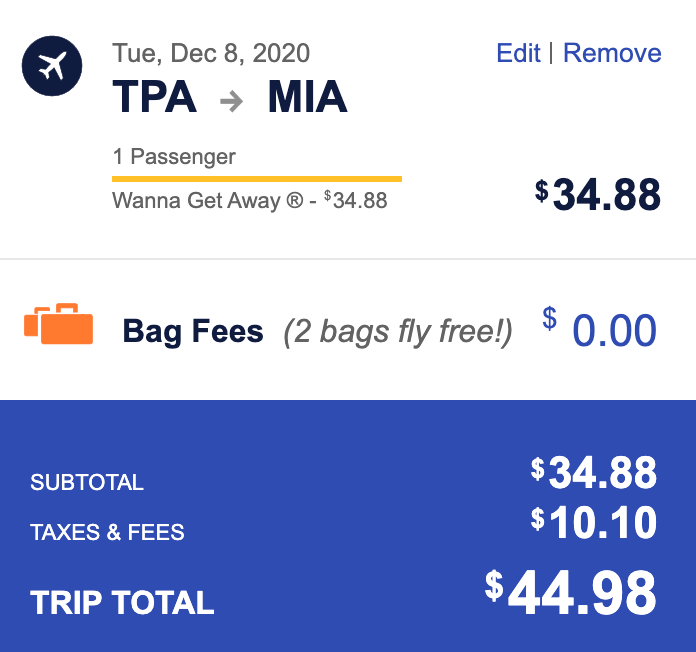Select the MIA arrival airport code
The image size is (696, 652).
coord(307,97)
